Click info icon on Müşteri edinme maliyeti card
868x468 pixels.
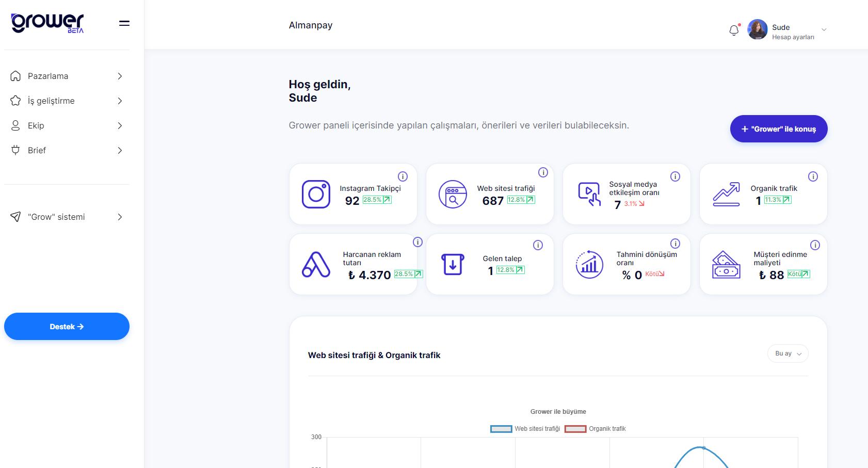click(x=815, y=245)
